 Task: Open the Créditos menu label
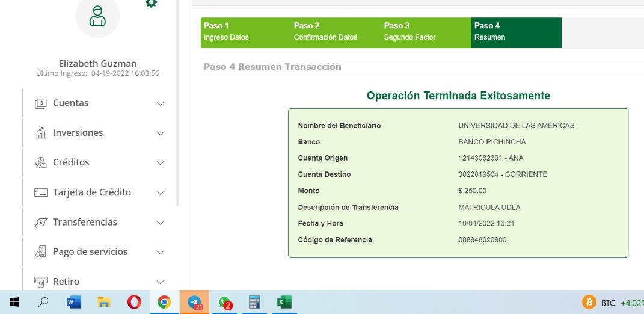(71, 162)
